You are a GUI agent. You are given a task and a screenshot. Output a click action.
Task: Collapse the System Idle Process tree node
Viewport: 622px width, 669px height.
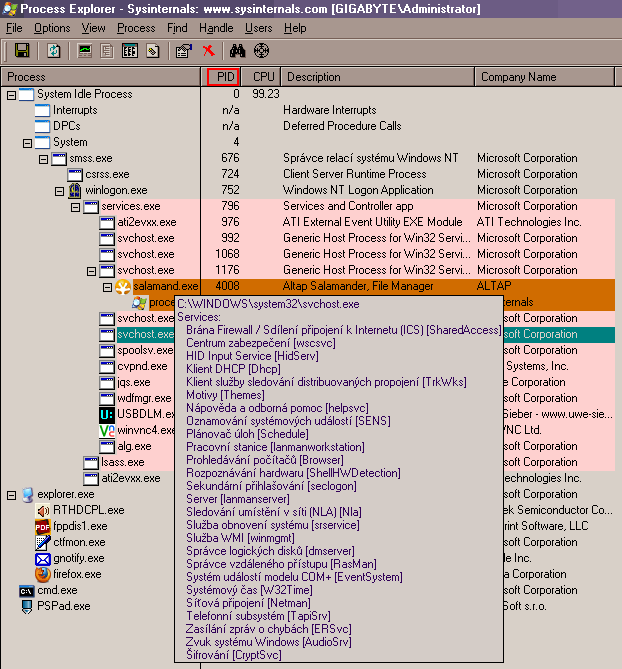[x=11, y=94]
